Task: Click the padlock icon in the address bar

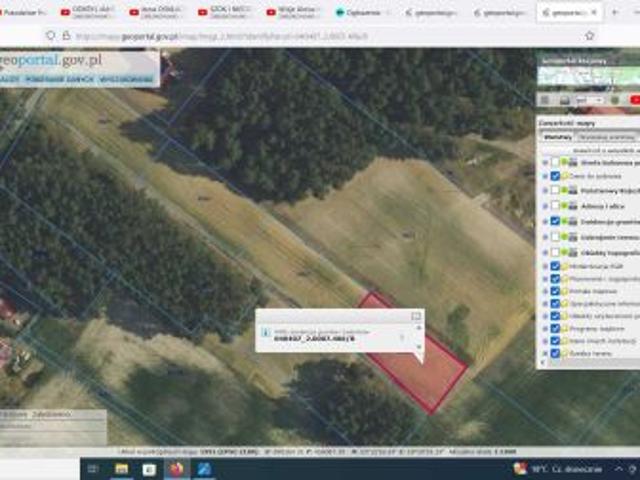Action: (x=66, y=36)
